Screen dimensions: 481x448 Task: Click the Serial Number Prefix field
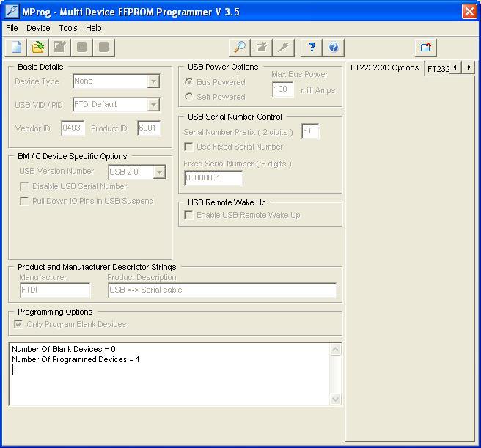point(310,131)
